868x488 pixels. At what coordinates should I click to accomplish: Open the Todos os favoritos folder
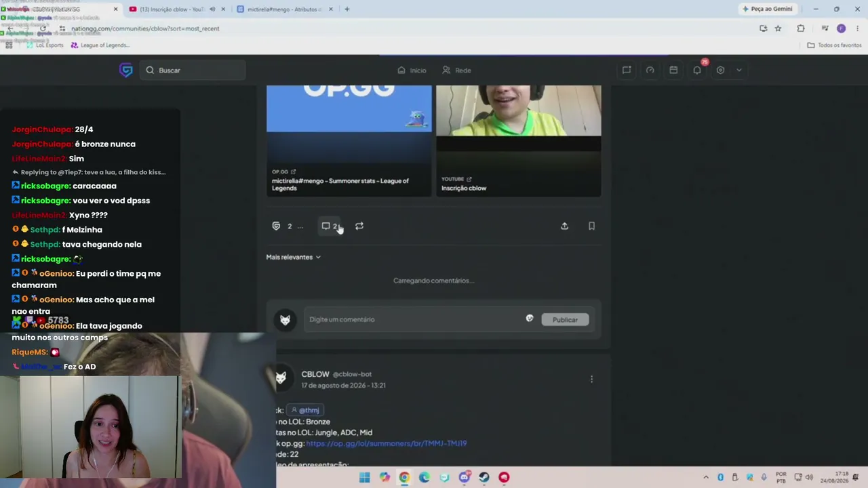point(834,45)
